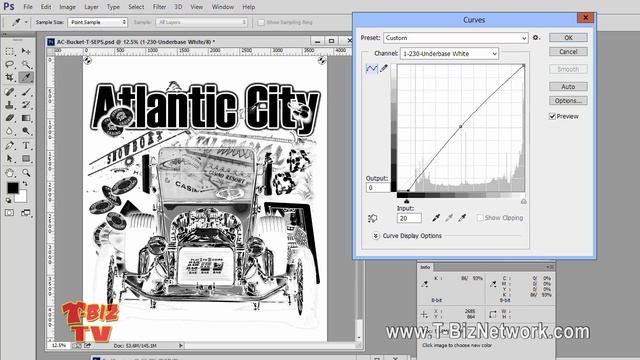
Task: Click the Auto button
Action: coord(568,87)
